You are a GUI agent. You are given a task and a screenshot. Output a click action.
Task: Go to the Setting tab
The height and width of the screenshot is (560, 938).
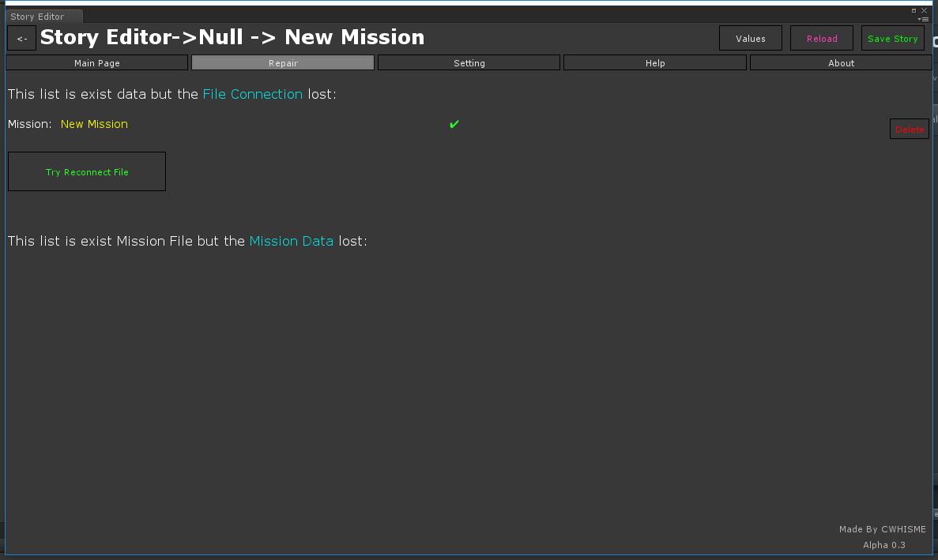(x=469, y=63)
